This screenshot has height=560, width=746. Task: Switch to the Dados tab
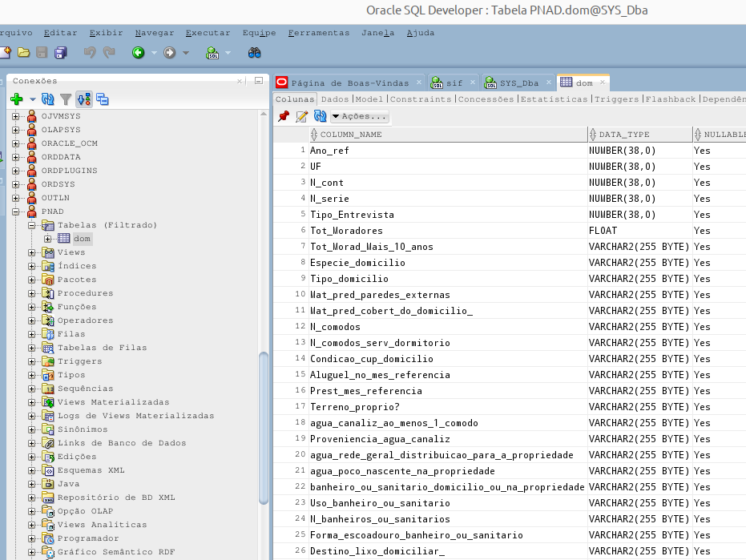(x=335, y=99)
